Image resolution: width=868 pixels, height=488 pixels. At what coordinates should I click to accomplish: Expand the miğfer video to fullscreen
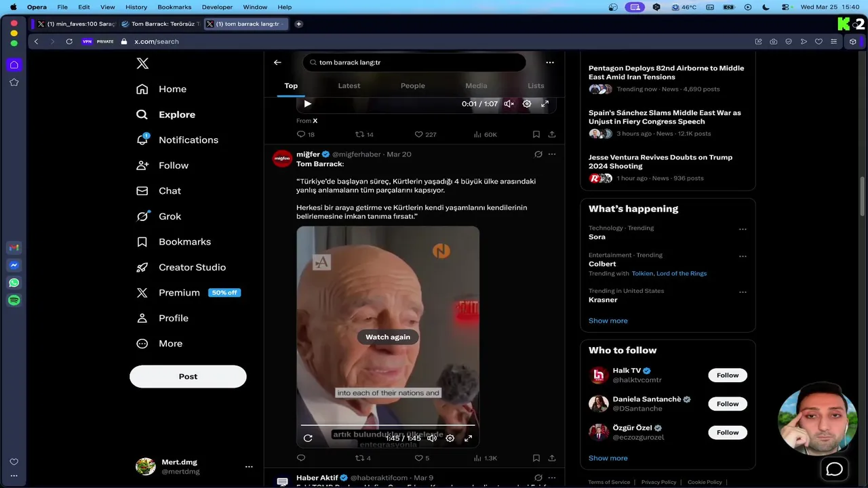coord(468,438)
